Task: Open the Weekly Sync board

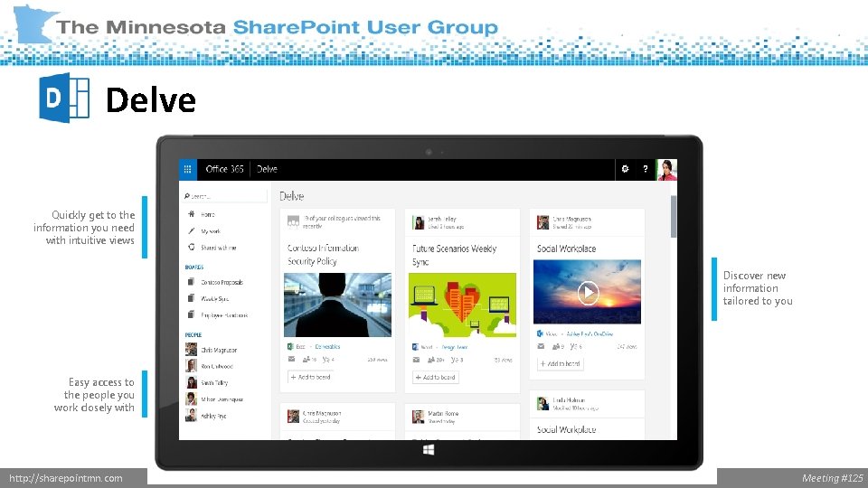Action: (214, 299)
